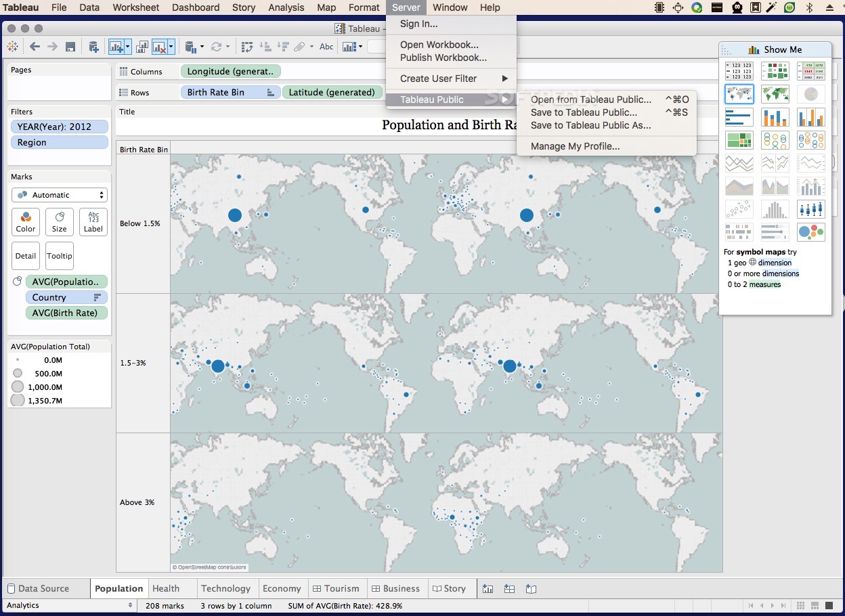Open the clear sheet dropdown arrow
Screen dimensions: 845x616
pyautogui.click(x=171, y=47)
